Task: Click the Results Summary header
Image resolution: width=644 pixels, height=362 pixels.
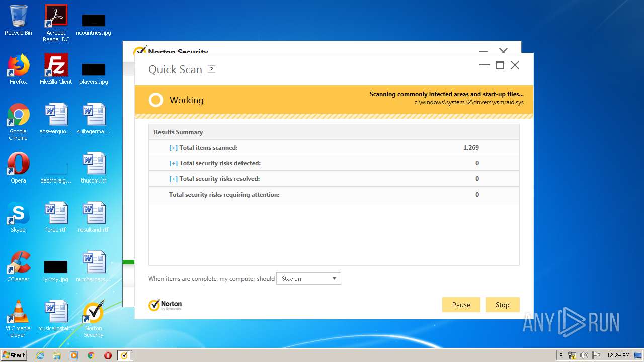Action: 334,132
